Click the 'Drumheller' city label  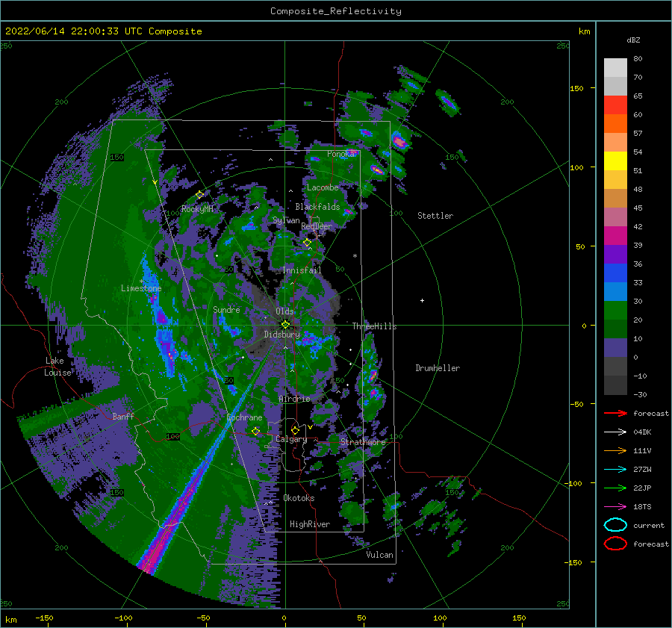click(x=438, y=368)
